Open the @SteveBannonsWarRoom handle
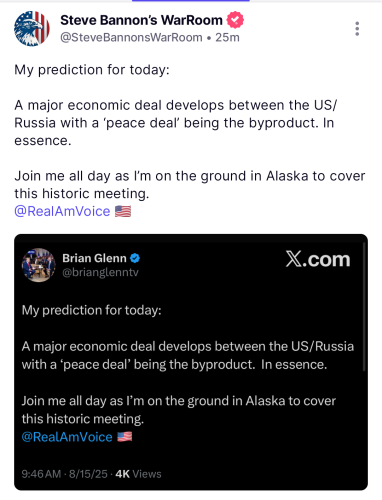The height and width of the screenshot is (500, 382). [131, 37]
